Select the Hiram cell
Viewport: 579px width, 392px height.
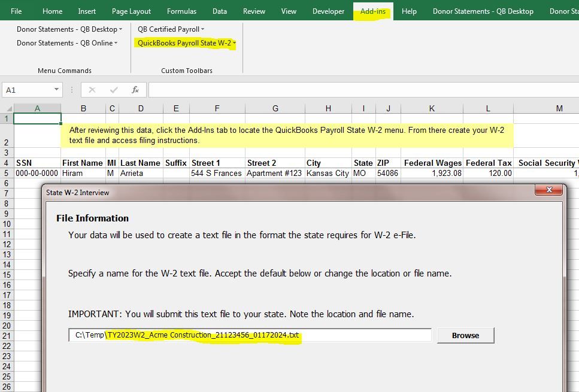pos(83,173)
